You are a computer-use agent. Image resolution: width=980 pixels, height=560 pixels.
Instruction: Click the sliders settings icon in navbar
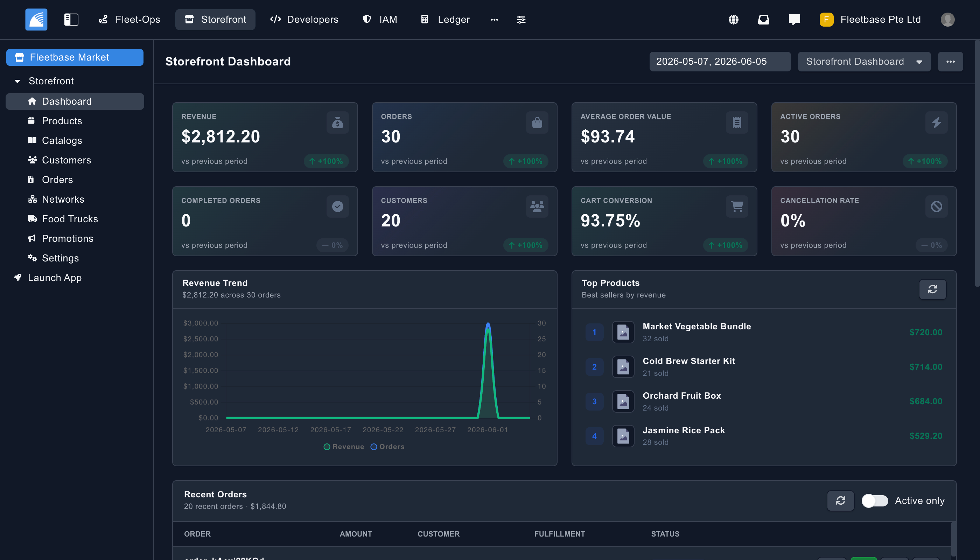pos(521,19)
